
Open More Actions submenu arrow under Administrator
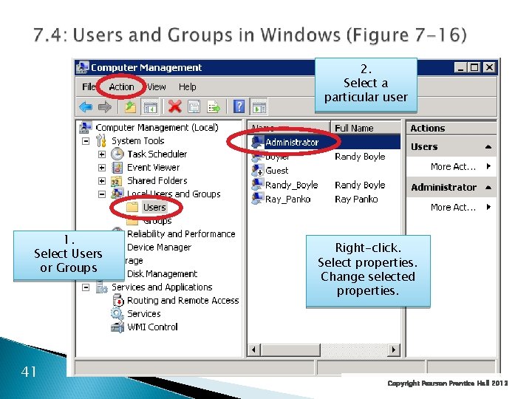(x=488, y=207)
